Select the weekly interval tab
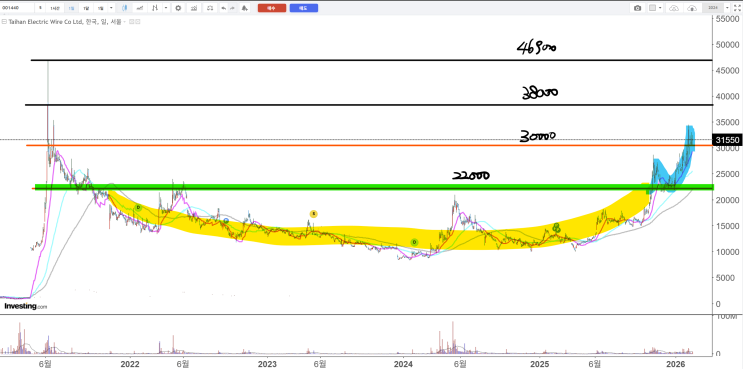Screen dimensions: 743x369 (86, 8)
